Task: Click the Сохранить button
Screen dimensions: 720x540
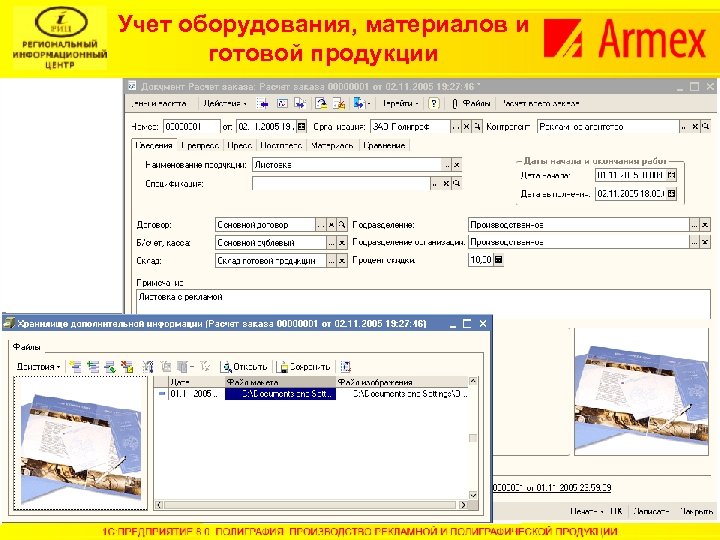Action: point(305,366)
